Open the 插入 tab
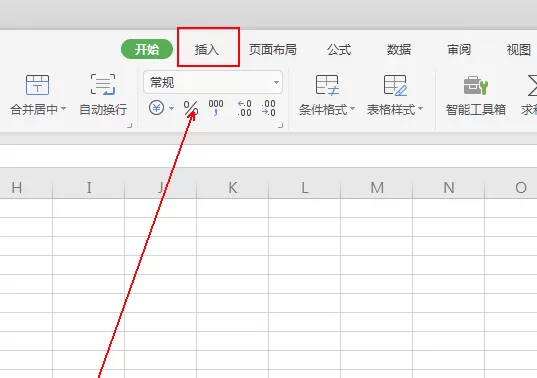The image size is (537, 378). coord(207,50)
